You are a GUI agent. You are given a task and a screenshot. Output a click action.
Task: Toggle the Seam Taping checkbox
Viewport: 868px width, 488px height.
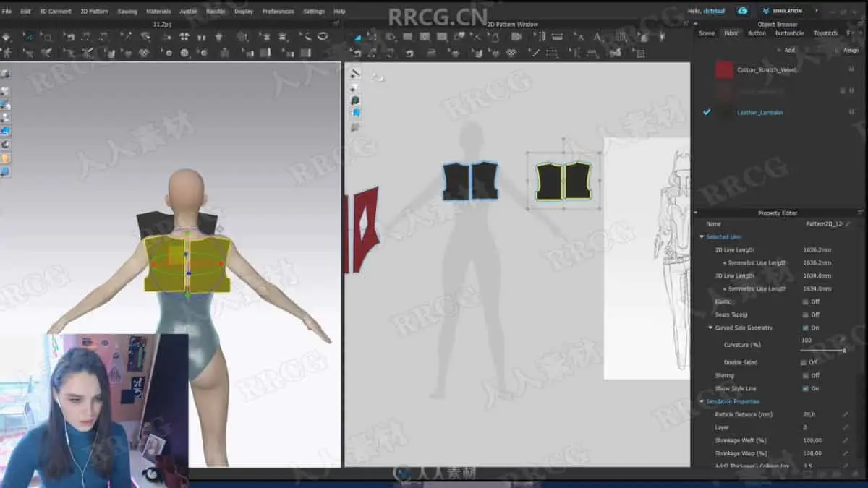click(x=806, y=314)
